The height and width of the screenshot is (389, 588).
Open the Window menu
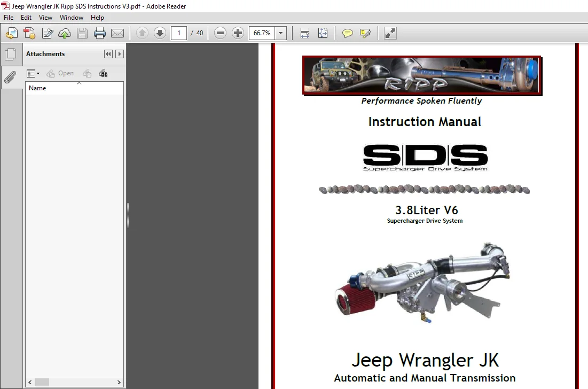71,18
